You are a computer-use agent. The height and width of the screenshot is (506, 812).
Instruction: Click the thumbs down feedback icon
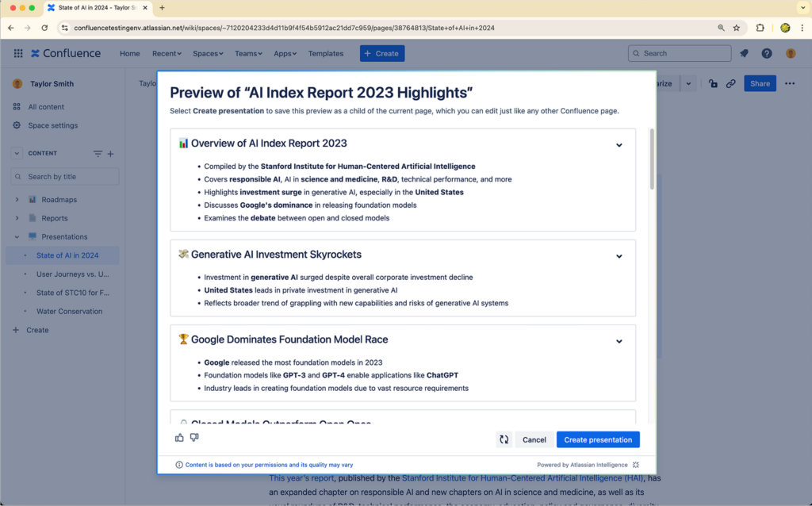coord(194,438)
